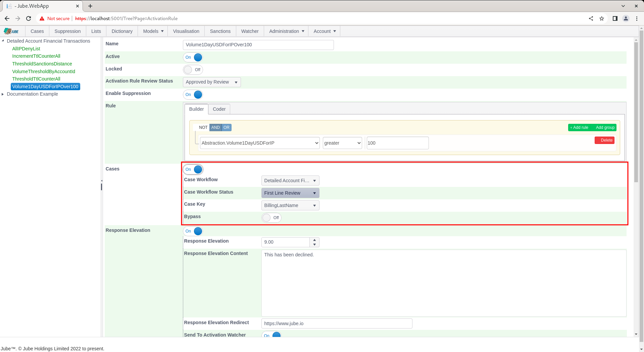644x352 pixels.
Task: Open the browser profile icon
Action: coord(626,18)
